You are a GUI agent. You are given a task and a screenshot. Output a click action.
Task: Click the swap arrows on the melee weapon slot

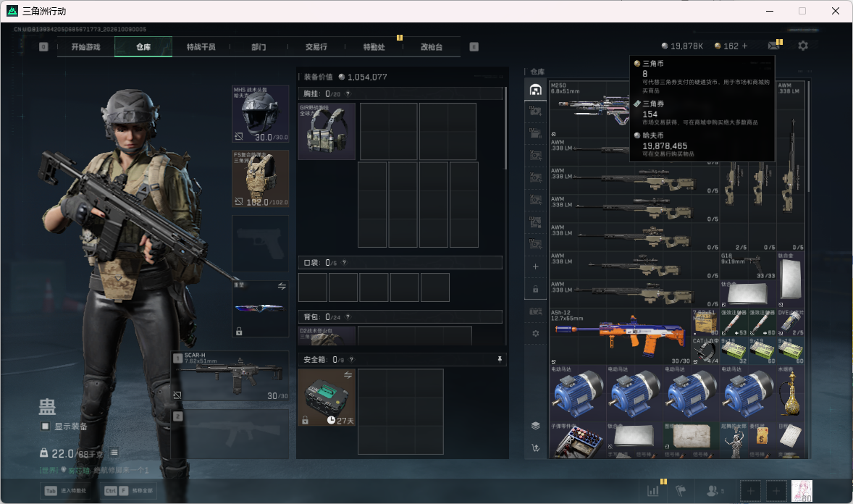point(282,286)
